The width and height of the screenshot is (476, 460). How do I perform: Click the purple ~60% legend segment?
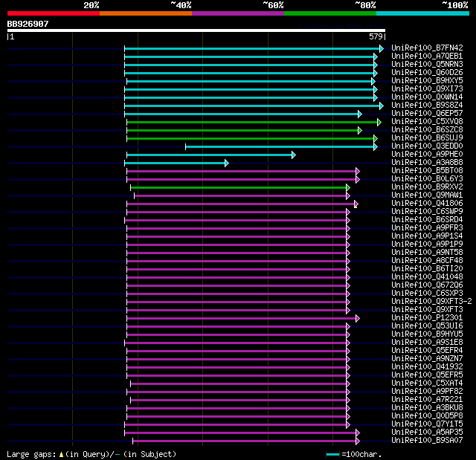pyautogui.click(x=238, y=13)
